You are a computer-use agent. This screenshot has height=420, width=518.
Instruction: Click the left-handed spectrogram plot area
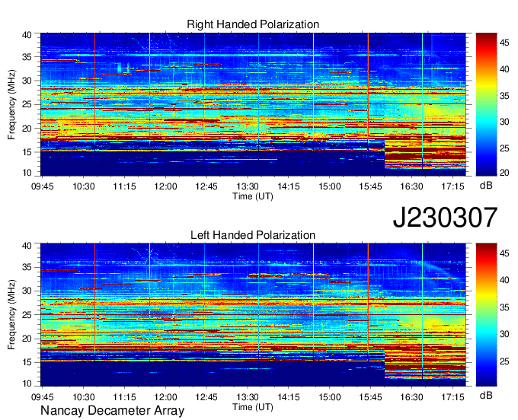pos(253,315)
